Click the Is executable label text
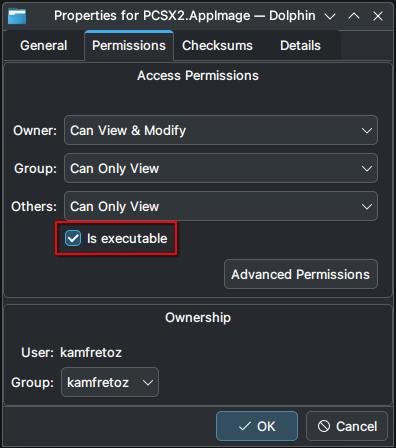This screenshot has height=448, width=396. [127, 239]
